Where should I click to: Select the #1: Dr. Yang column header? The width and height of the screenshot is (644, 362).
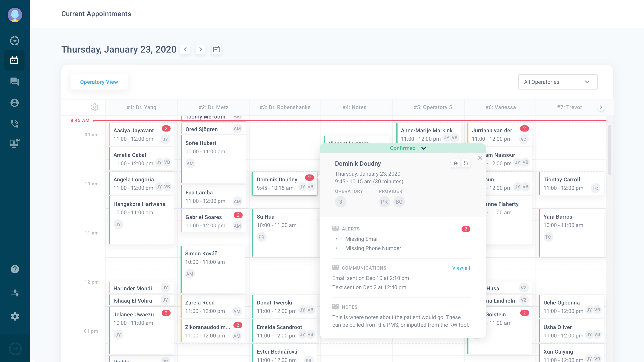[141, 107]
